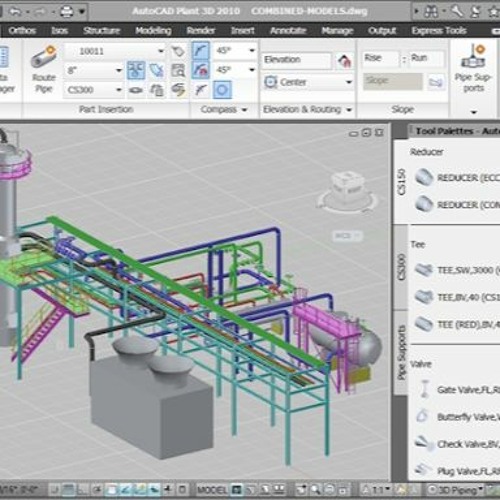Image resolution: width=500 pixels, height=500 pixels.
Task: Choose the TEE,BV,40 palette tool
Action: point(457,297)
